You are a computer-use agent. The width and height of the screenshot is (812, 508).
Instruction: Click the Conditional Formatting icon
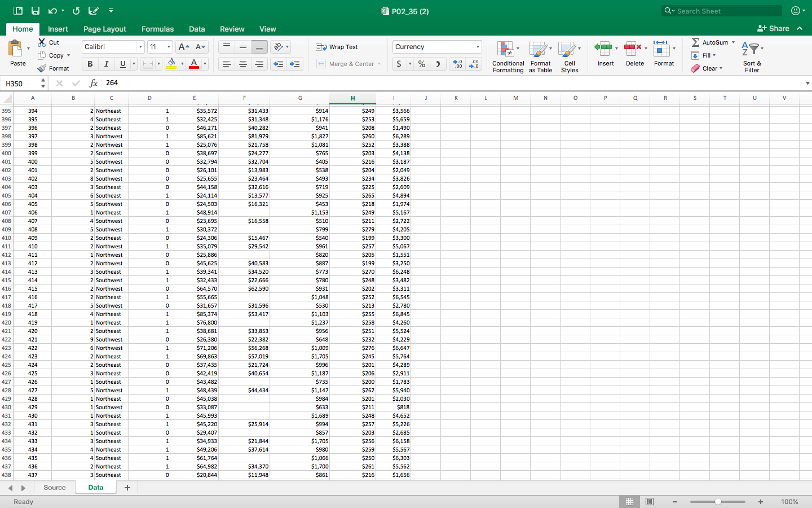point(505,50)
